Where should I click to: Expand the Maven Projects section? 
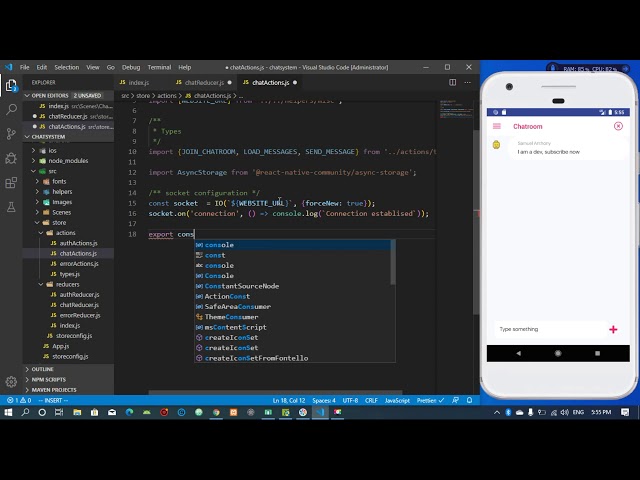(x=54, y=390)
